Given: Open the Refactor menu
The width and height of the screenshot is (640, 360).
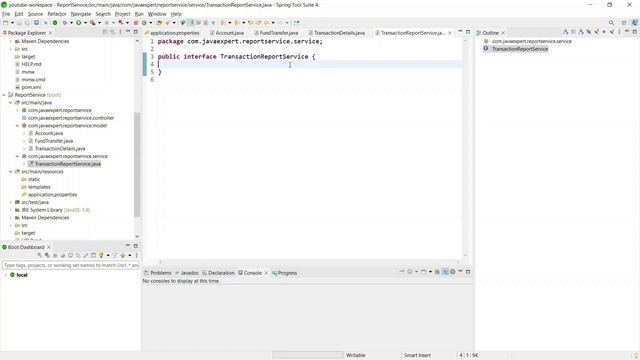Looking at the screenshot, I should (x=57, y=14).
